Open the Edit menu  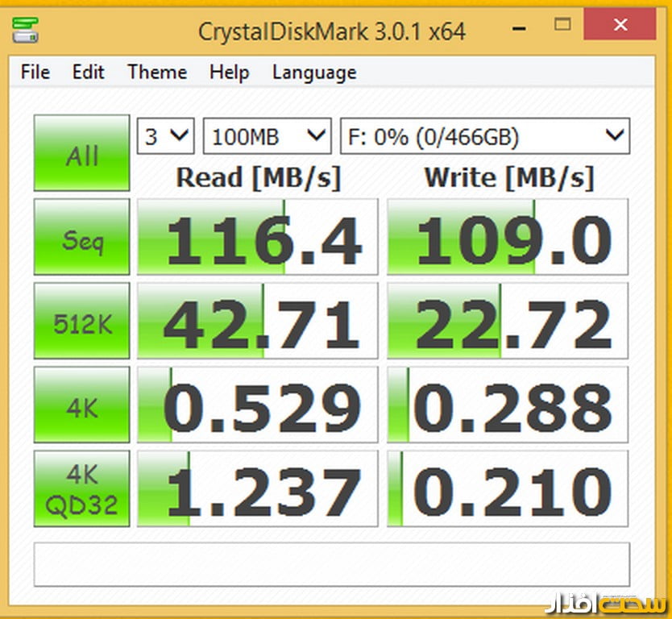(88, 72)
